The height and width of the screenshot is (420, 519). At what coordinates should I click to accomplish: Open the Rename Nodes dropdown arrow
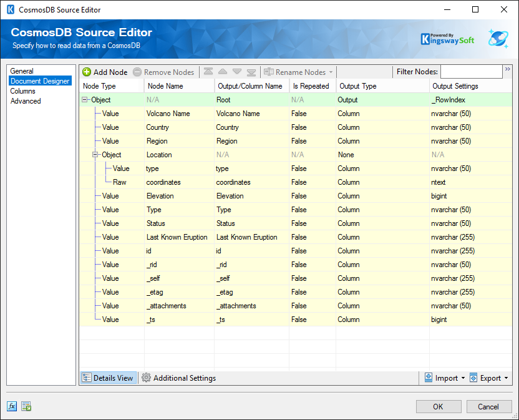point(331,72)
